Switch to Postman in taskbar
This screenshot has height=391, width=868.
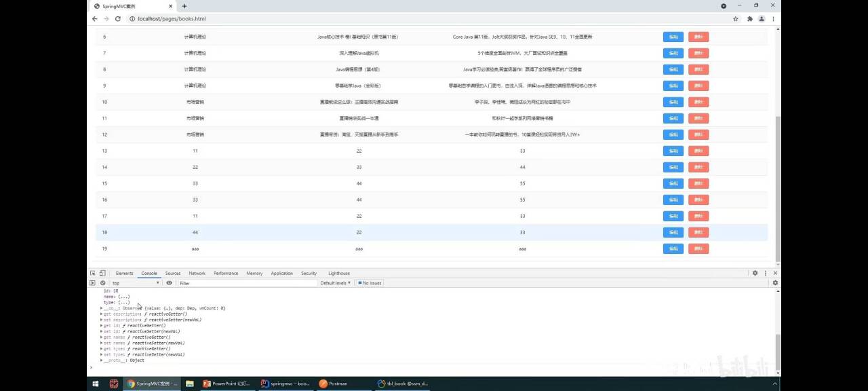[344, 384]
